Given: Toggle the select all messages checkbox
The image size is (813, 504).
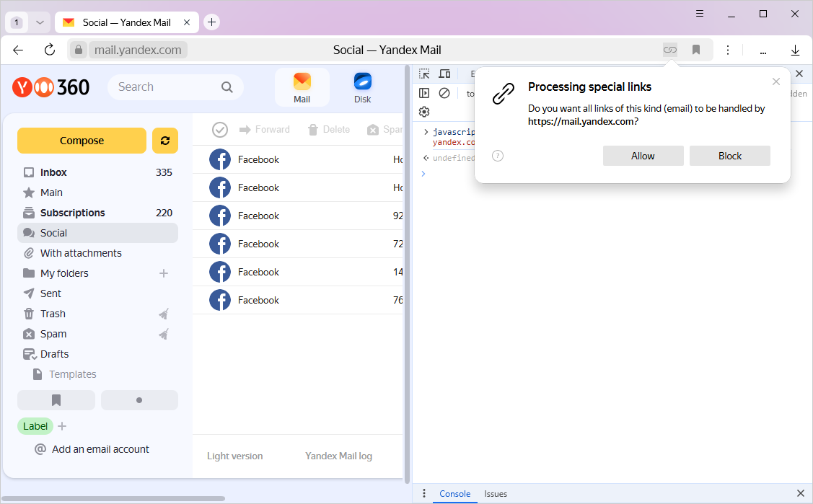Looking at the screenshot, I should [x=220, y=130].
